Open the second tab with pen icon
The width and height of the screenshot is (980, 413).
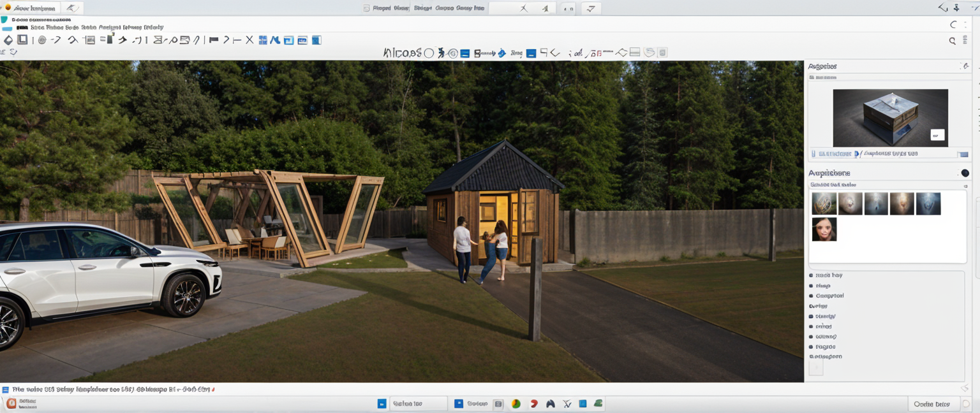point(73,8)
